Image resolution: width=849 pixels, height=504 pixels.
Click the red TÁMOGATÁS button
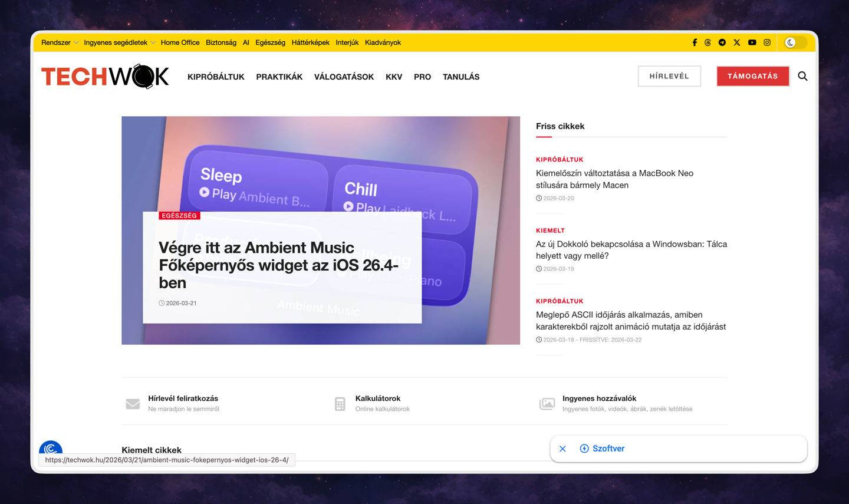(753, 76)
